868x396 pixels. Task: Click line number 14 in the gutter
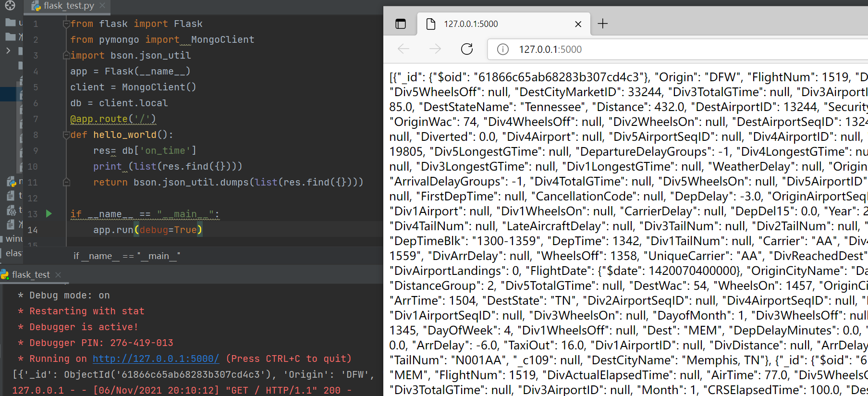(33, 230)
